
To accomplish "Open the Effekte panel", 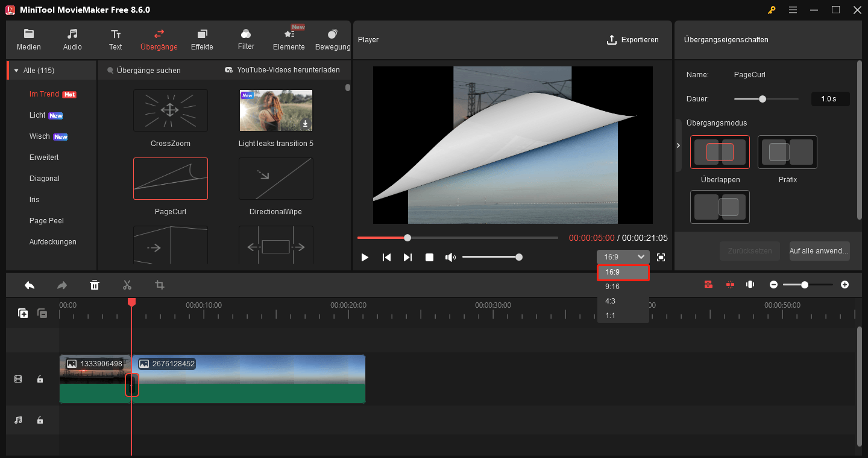I will click(202, 39).
